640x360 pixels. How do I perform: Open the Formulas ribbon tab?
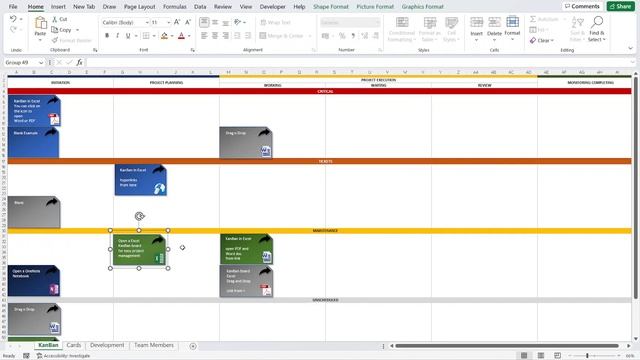point(175,7)
